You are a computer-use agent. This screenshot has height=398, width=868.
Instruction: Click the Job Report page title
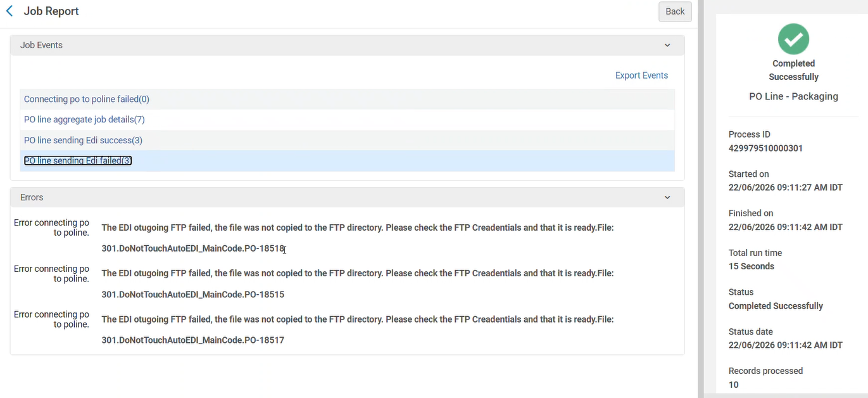pyautogui.click(x=51, y=11)
